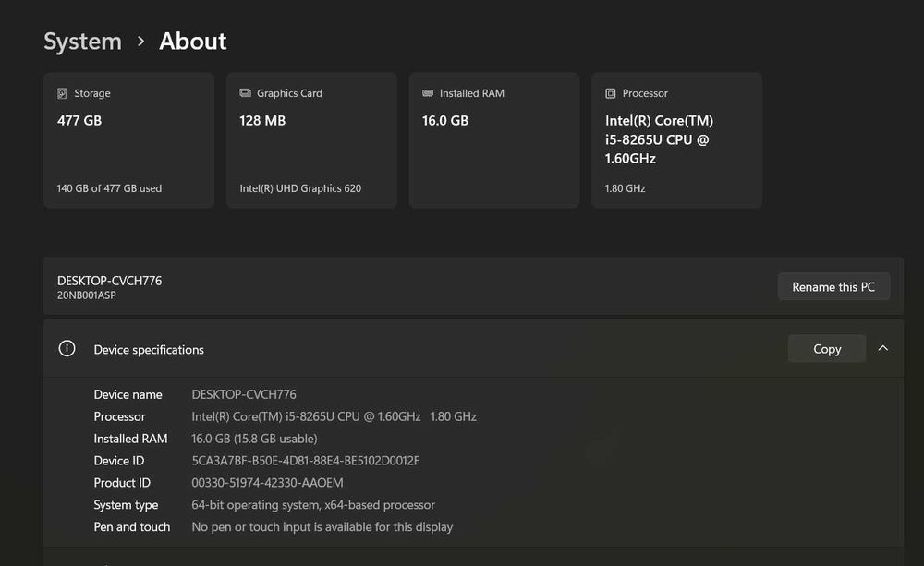This screenshot has width=924, height=566.
Task: Click the processor value in specifications list
Action: click(334, 416)
